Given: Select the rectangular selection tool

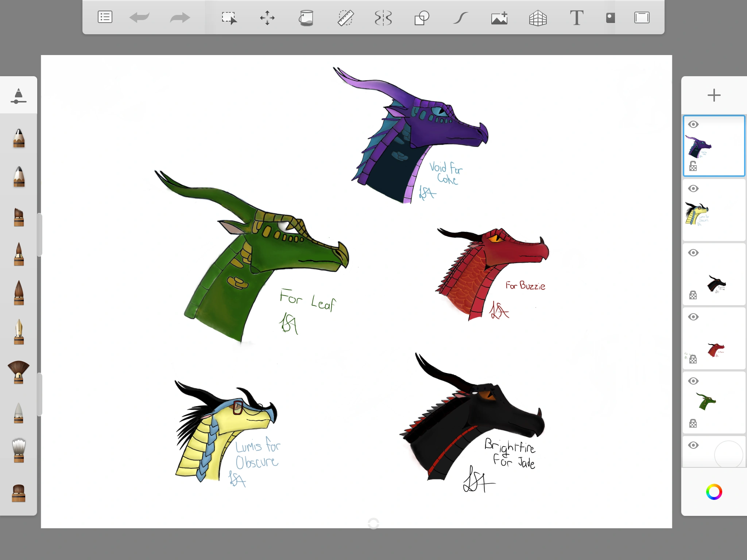Looking at the screenshot, I should pos(229,17).
